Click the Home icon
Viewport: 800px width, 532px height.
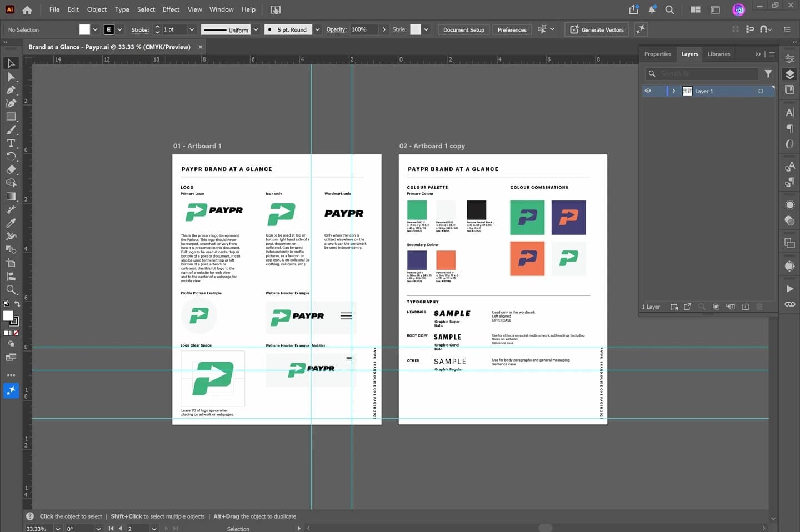27,9
